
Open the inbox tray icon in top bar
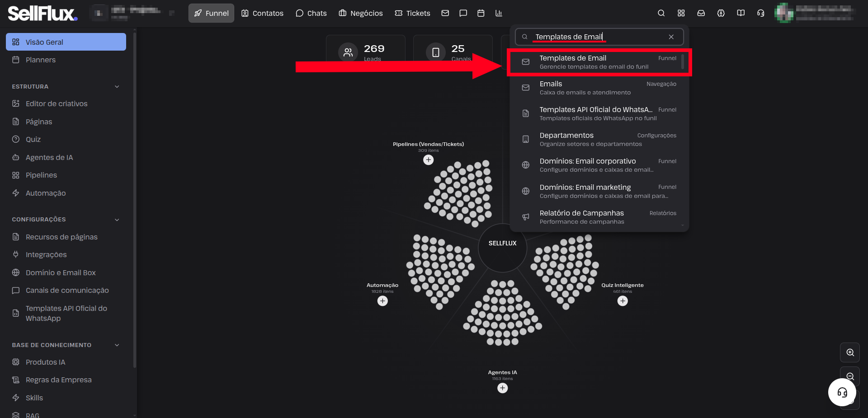pyautogui.click(x=701, y=13)
